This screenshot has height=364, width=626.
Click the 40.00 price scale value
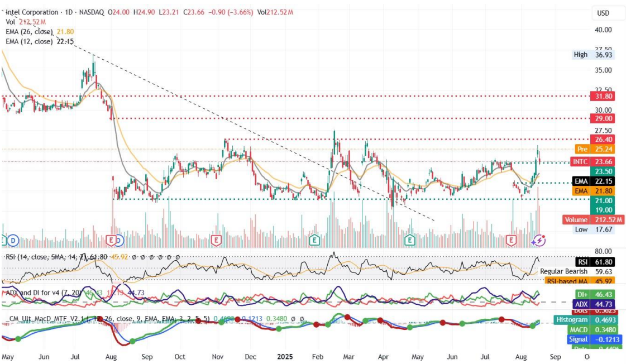tap(603, 30)
